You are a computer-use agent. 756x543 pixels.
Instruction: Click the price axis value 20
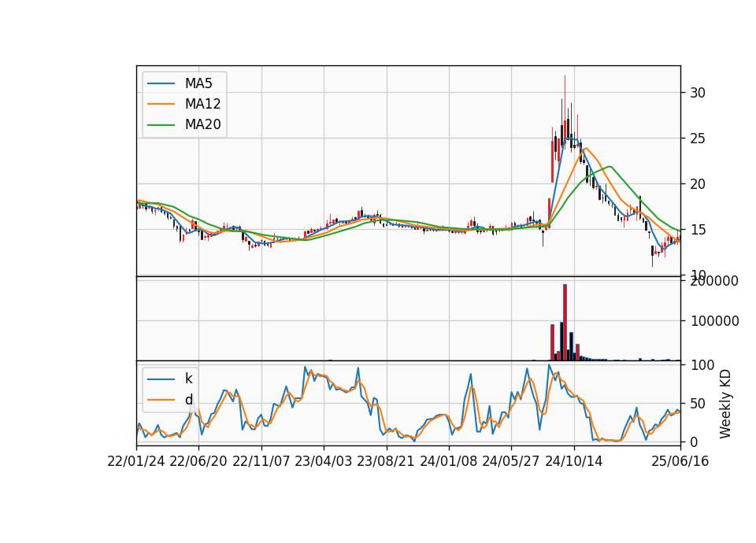pos(698,184)
